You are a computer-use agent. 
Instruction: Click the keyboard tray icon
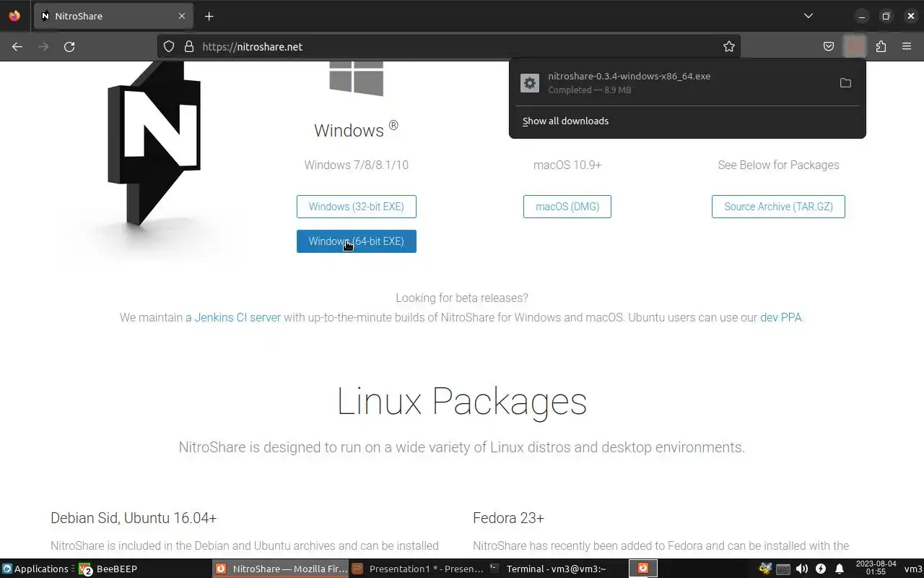click(783, 569)
